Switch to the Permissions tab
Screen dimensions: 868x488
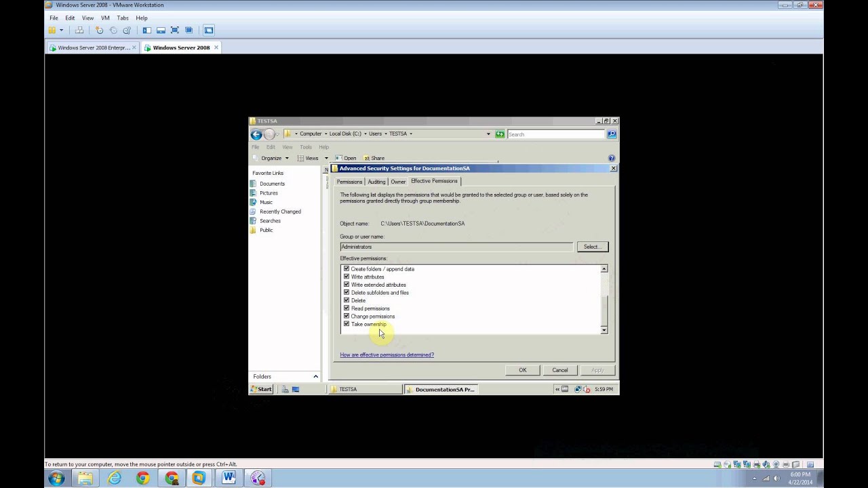(350, 182)
